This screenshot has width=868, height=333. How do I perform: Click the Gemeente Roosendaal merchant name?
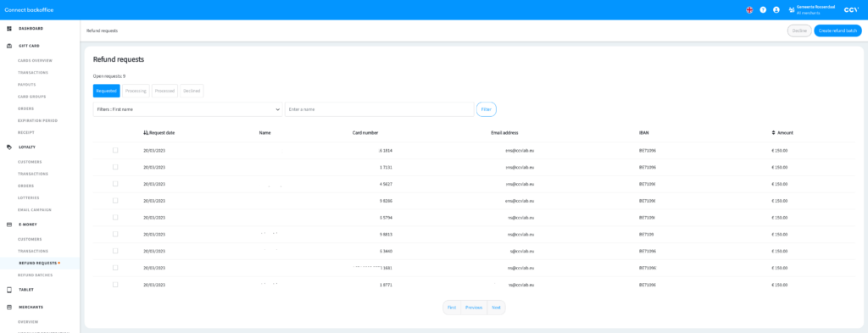tap(815, 7)
